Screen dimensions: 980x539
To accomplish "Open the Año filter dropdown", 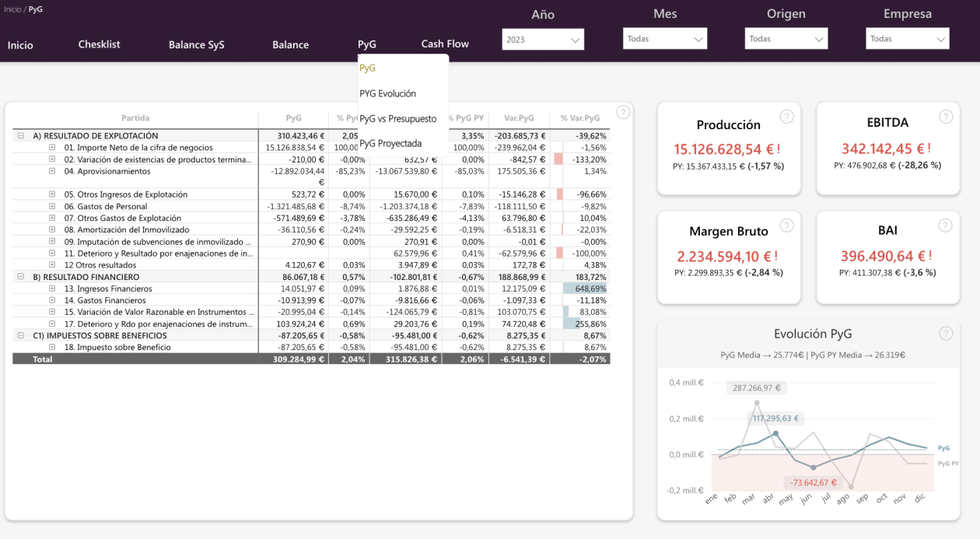I will [x=543, y=39].
